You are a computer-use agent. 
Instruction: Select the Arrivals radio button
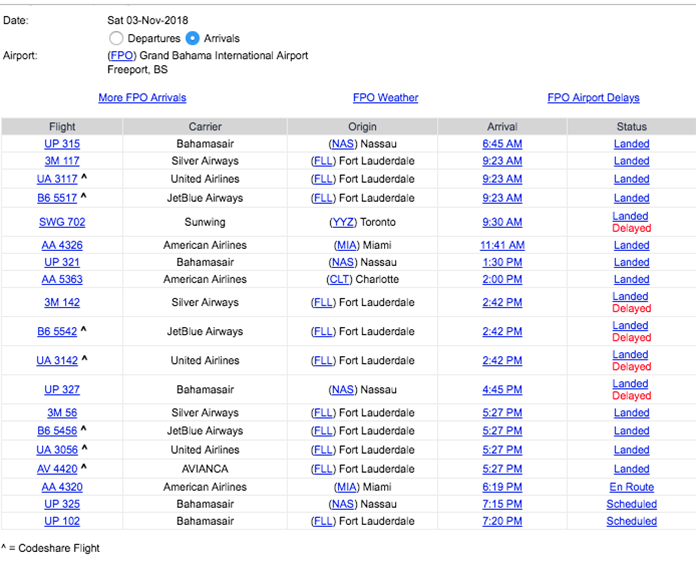click(x=193, y=38)
